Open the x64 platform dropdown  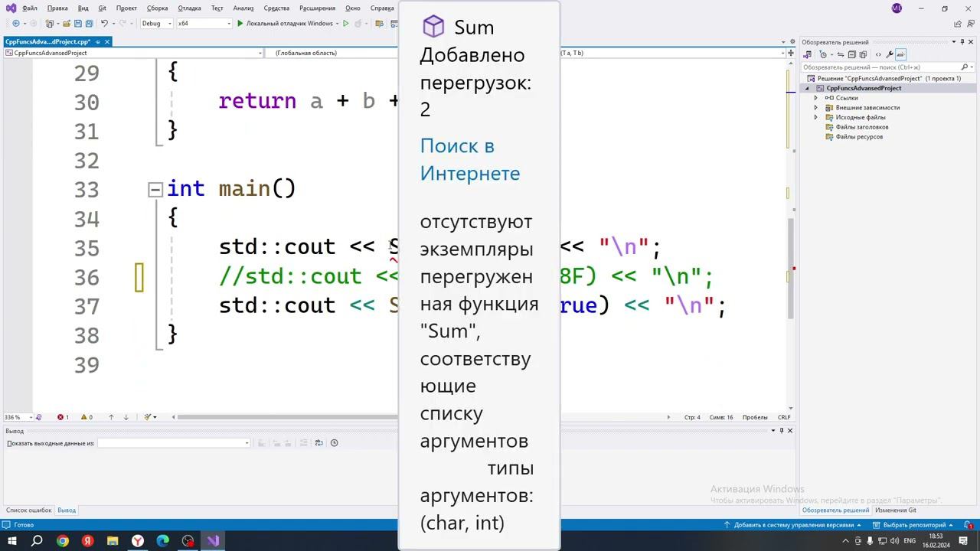coord(204,24)
